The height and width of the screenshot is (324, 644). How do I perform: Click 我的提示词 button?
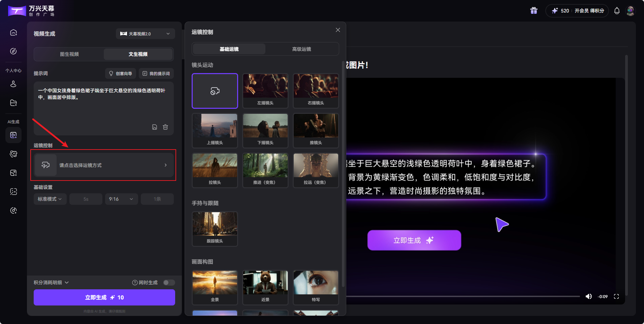(156, 73)
